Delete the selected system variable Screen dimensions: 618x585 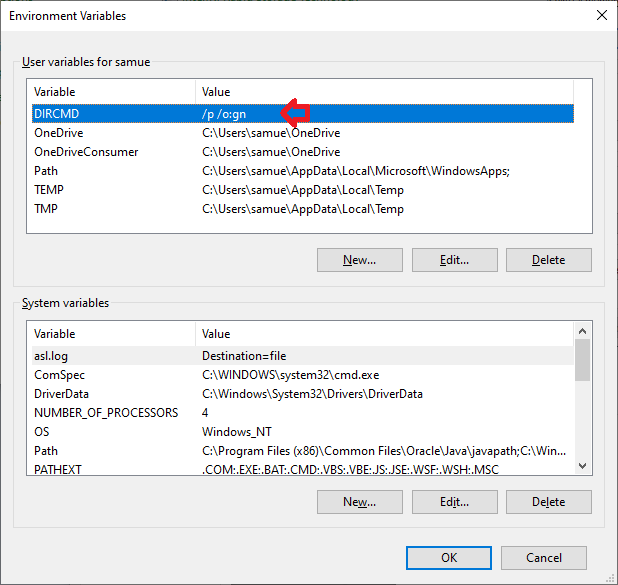click(549, 502)
